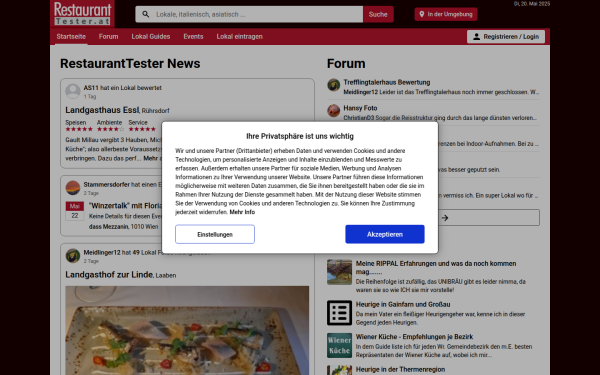The height and width of the screenshot is (375, 600).
Task: Click RestaurantTester News heading
Action: pos(130,64)
